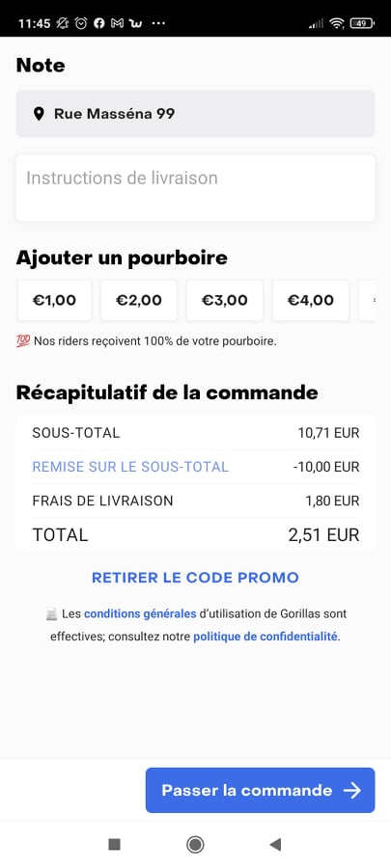Image resolution: width=391 pixels, height=868 pixels.
Task: Open the conditions générales link
Action: point(140,614)
